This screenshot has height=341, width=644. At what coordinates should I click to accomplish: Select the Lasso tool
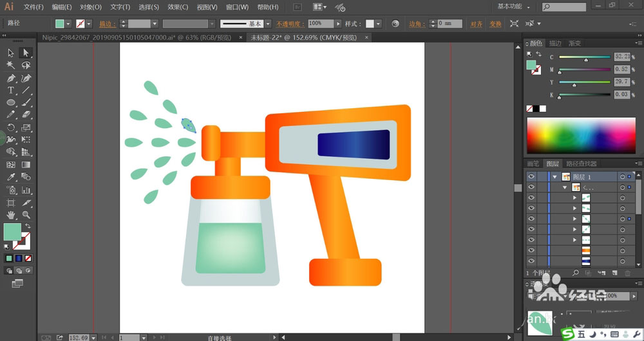click(26, 65)
